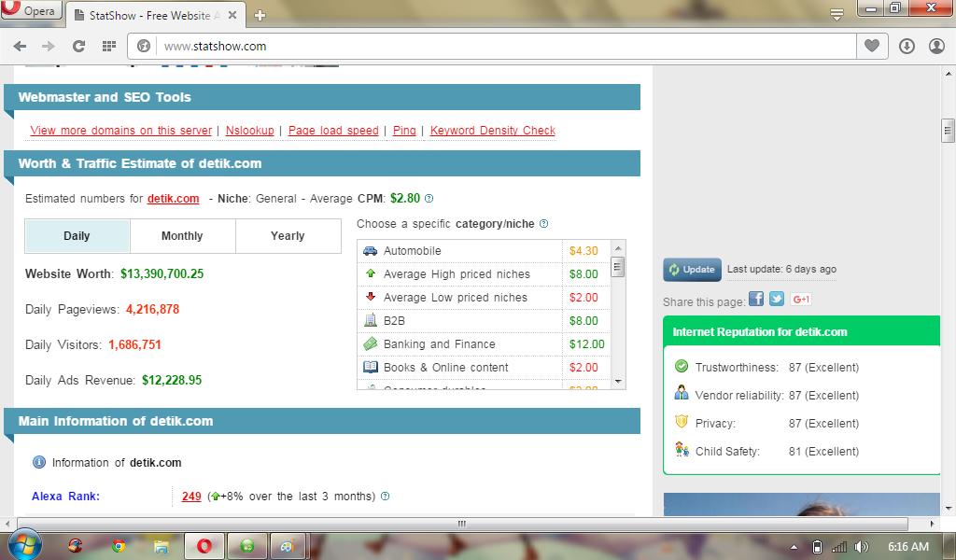Click the address bar site info badge
Screen dimensions: 956x560
click(143, 47)
